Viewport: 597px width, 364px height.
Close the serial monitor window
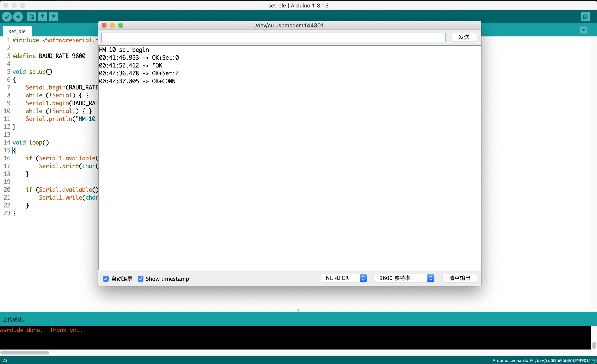tap(104, 25)
